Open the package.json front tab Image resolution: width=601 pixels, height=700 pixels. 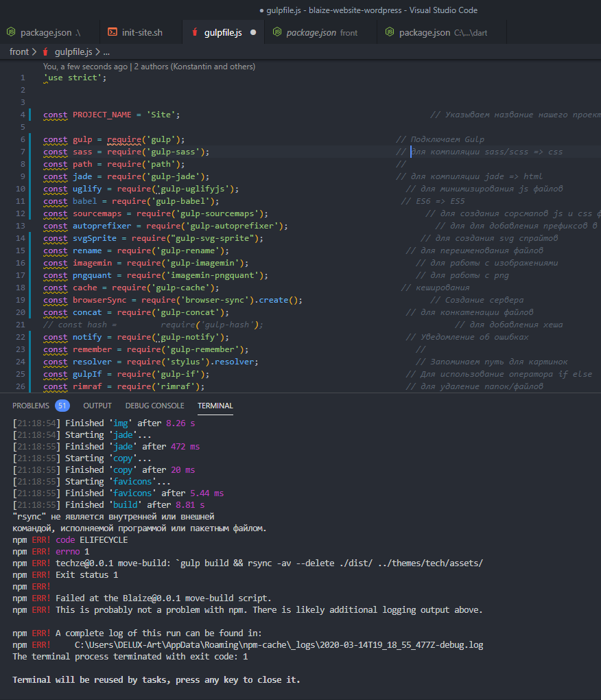(x=321, y=32)
